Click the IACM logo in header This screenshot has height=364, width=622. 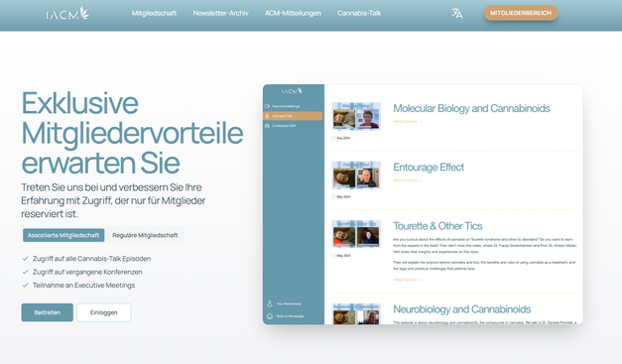coord(67,14)
